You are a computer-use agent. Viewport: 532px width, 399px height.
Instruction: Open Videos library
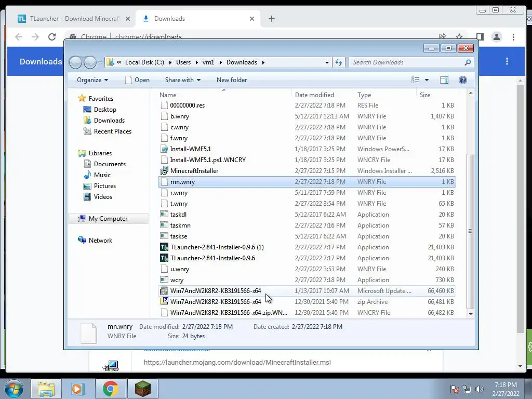103,197
